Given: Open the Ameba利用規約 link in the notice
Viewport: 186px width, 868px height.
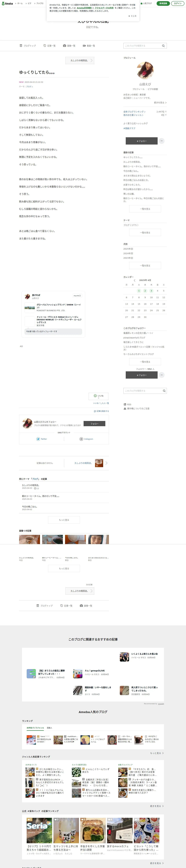Looking at the screenshot, I should pyautogui.click(x=84, y=8).
